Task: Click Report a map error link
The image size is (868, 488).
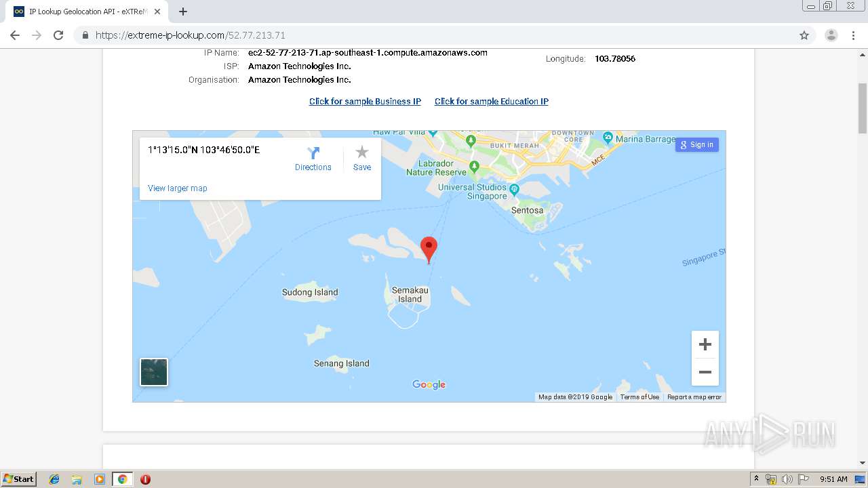Action: click(694, 397)
